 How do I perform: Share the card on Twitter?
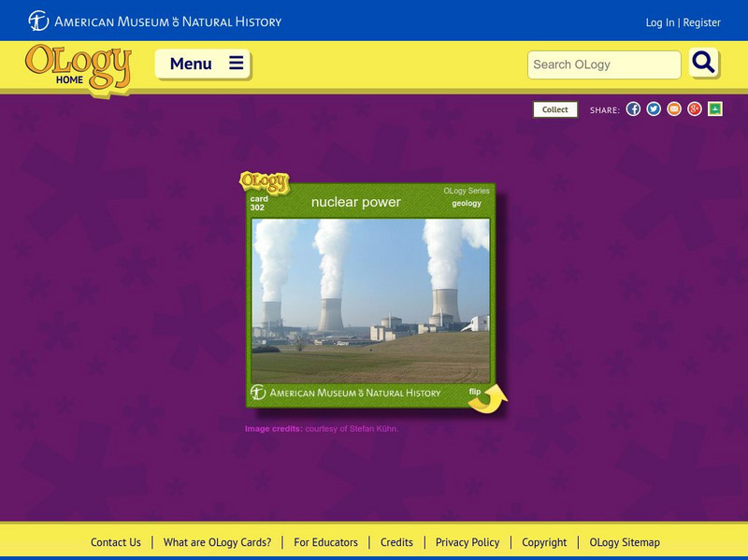pos(654,108)
